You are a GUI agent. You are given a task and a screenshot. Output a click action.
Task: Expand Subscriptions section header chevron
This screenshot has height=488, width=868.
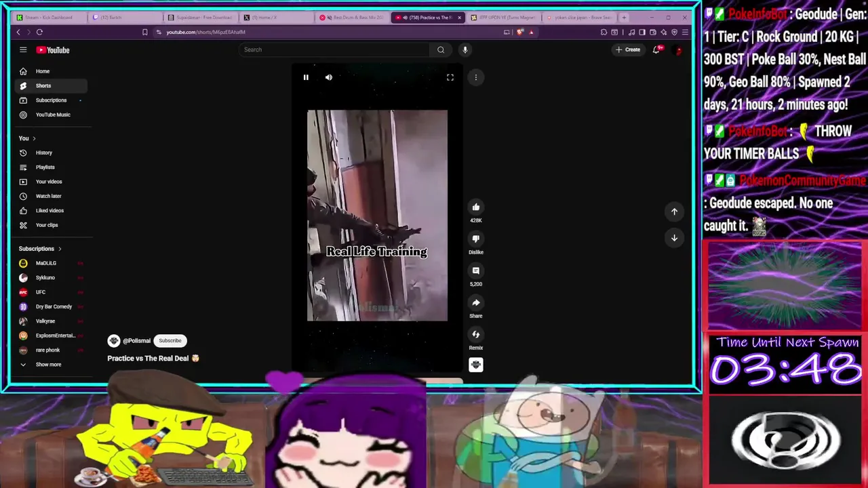(x=60, y=249)
